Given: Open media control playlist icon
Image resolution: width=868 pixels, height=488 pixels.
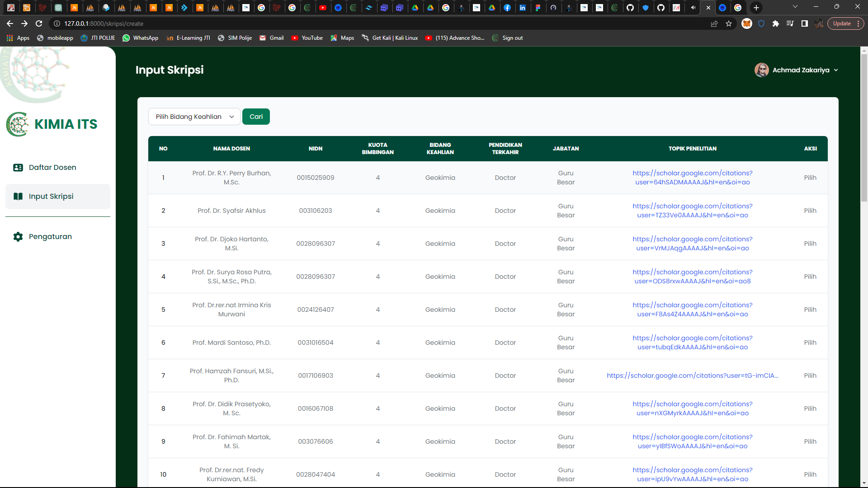Looking at the screenshot, I should coord(790,23).
